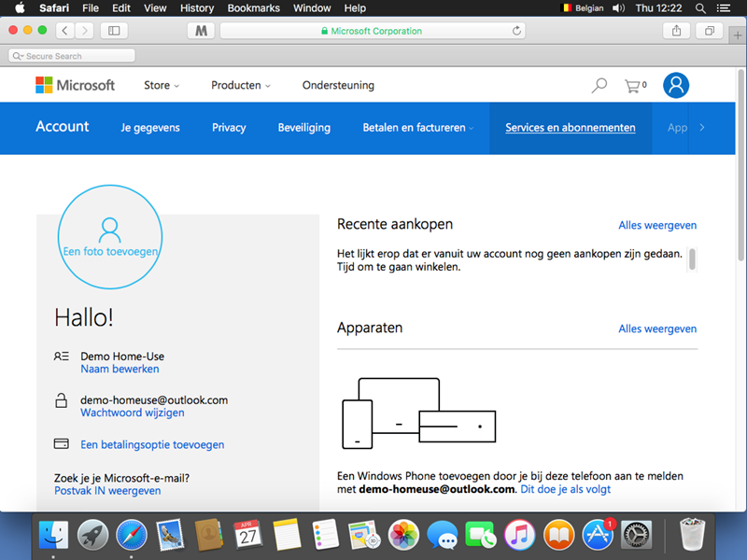Screen dimensions: 747x560
Task: Click the Recente aankopen inner scrollbar
Action: click(x=692, y=259)
